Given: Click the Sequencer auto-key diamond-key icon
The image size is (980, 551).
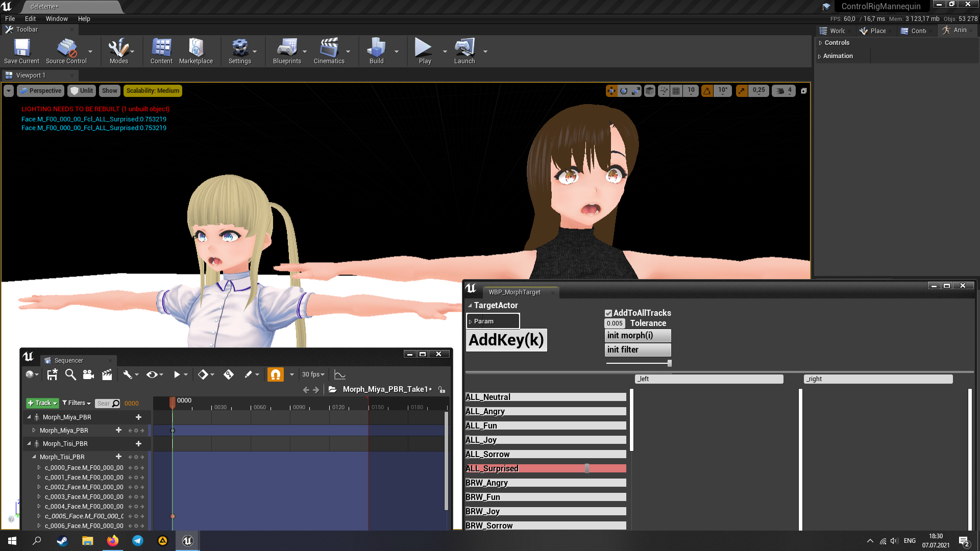Looking at the screenshot, I should pyautogui.click(x=229, y=375).
